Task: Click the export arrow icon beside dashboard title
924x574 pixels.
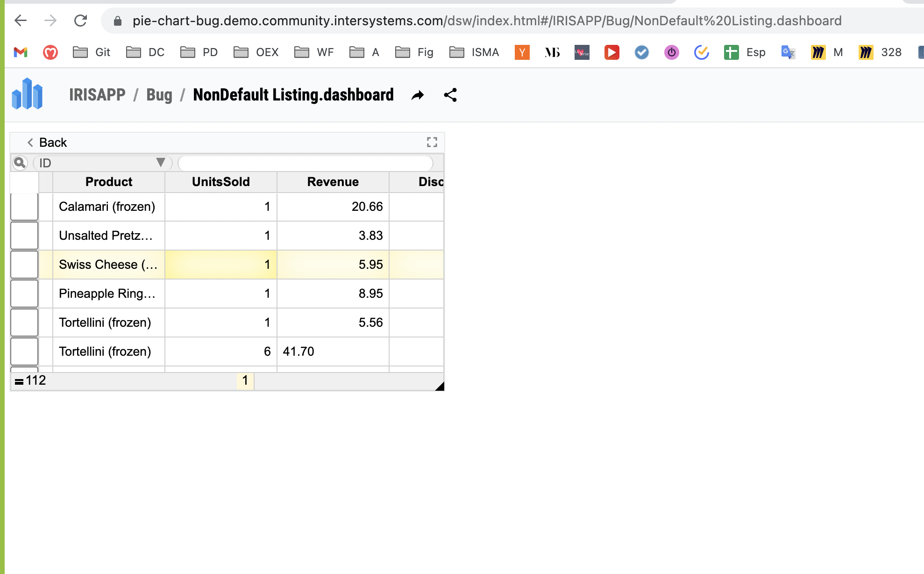Action: click(417, 95)
